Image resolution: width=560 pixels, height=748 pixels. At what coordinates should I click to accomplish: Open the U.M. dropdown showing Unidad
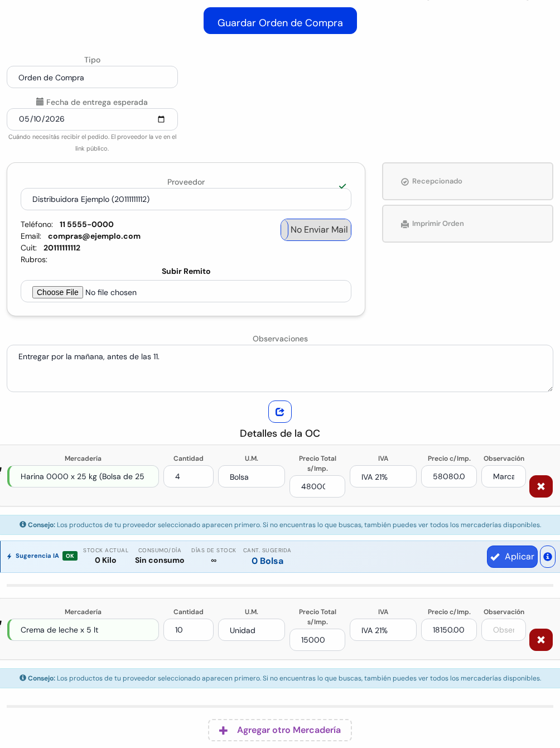pyautogui.click(x=252, y=630)
